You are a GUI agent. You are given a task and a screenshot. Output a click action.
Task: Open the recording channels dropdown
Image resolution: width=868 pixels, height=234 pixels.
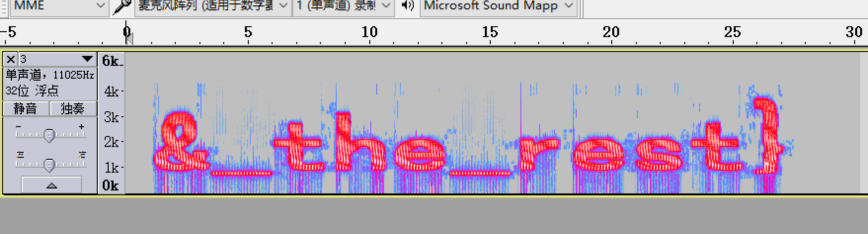click(344, 7)
